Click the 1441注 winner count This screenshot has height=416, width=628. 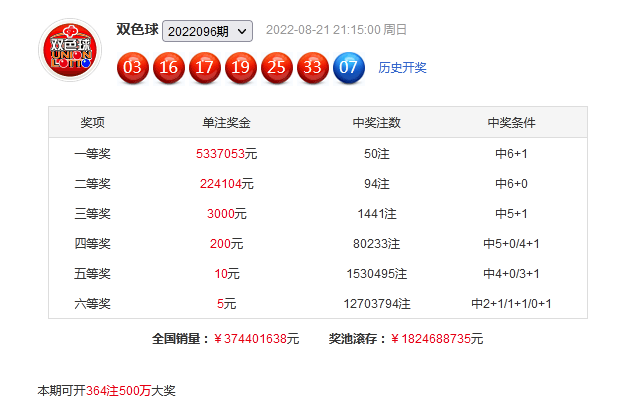376,214
